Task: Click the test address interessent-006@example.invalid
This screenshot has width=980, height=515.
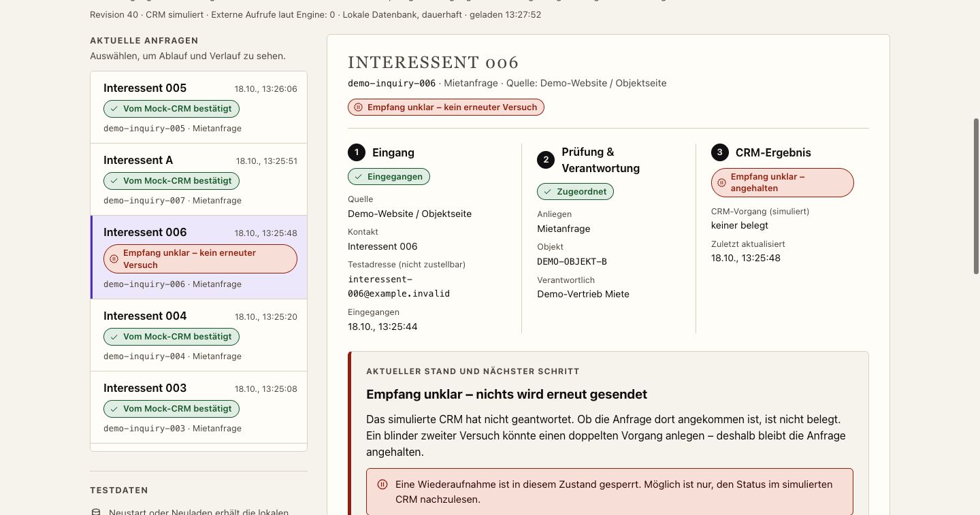Action: coord(399,286)
